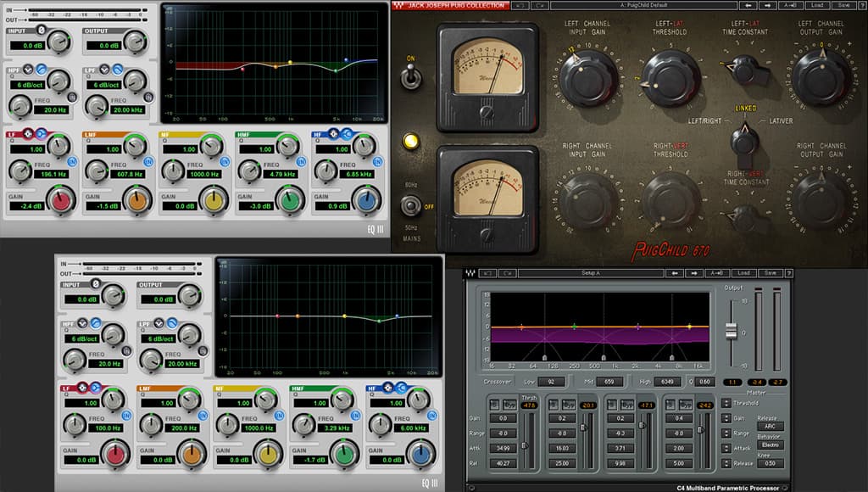Toggle IN button on 607.8 Hz LMF band
Screen dimensions: 868x492
pos(148,162)
